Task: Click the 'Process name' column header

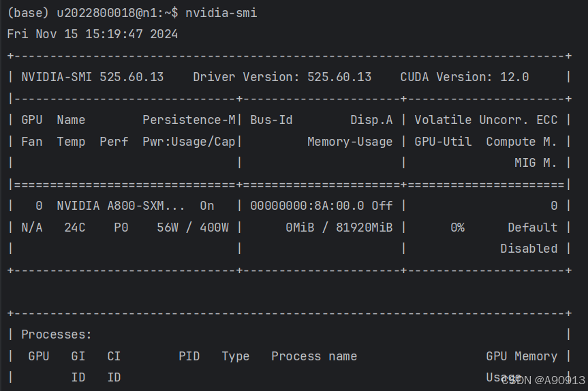Action: [314, 356]
